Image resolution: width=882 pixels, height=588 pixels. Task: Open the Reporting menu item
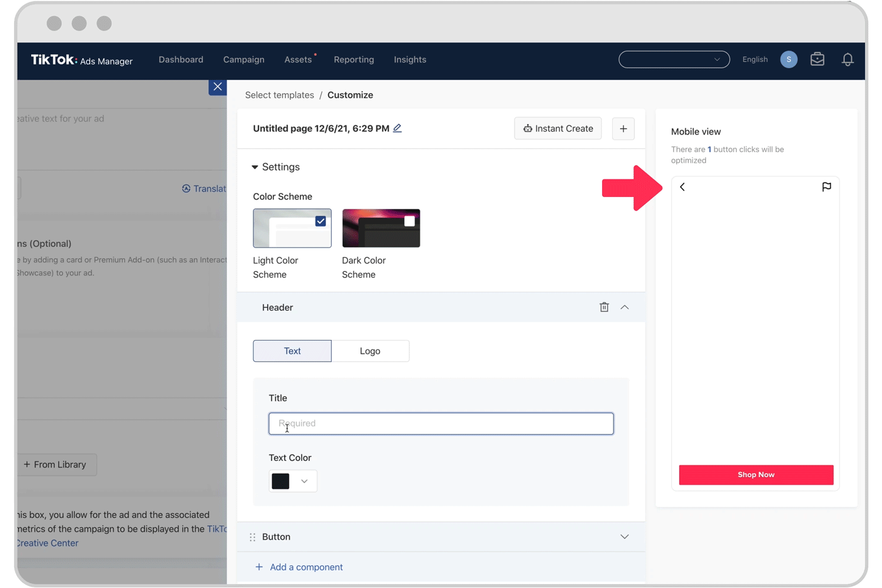point(353,59)
